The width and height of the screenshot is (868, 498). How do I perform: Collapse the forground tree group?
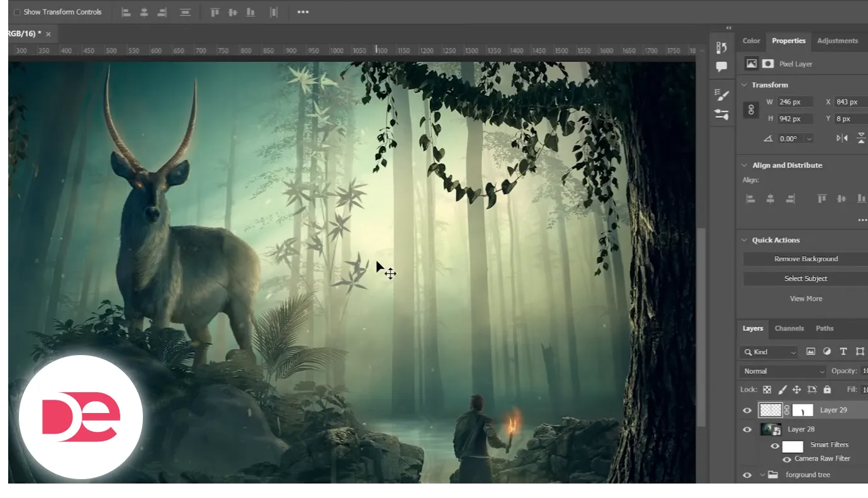762,475
